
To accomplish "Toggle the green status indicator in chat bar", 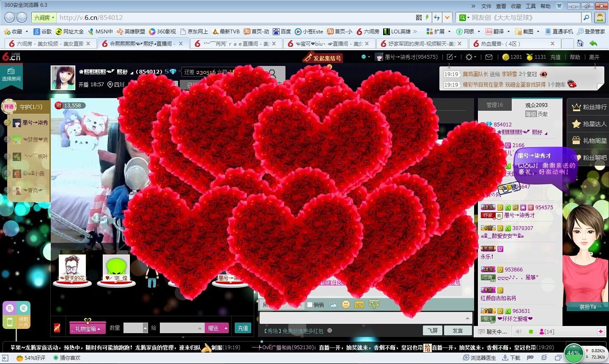I will pos(531,331).
